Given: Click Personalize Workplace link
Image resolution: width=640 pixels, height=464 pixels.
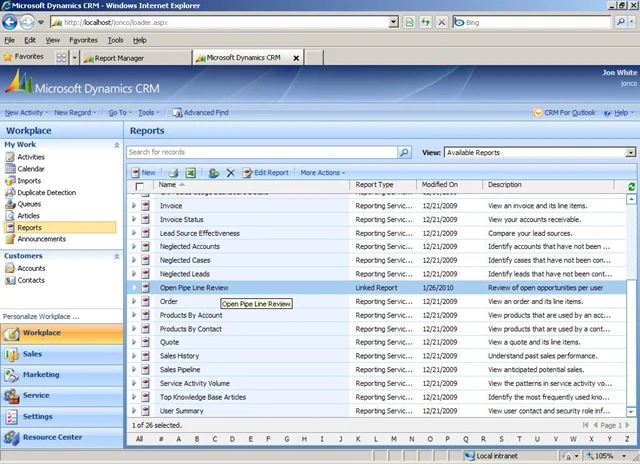Looking at the screenshot, I should (x=41, y=316).
